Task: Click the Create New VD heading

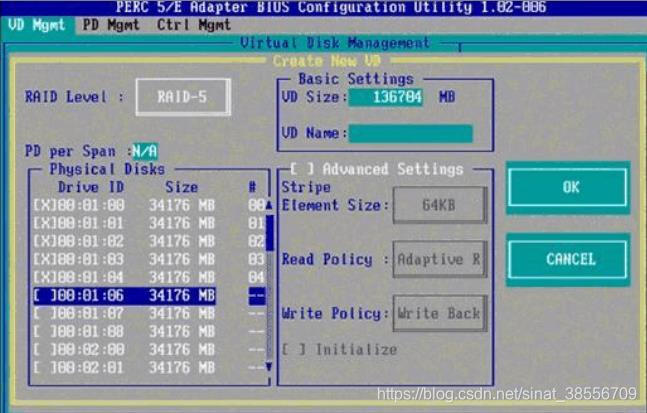Action: pyautogui.click(x=326, y=61)
